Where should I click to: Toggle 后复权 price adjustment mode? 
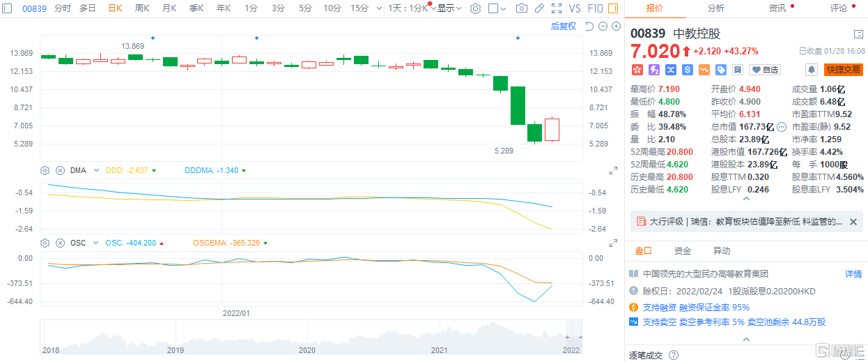point(563,27)
